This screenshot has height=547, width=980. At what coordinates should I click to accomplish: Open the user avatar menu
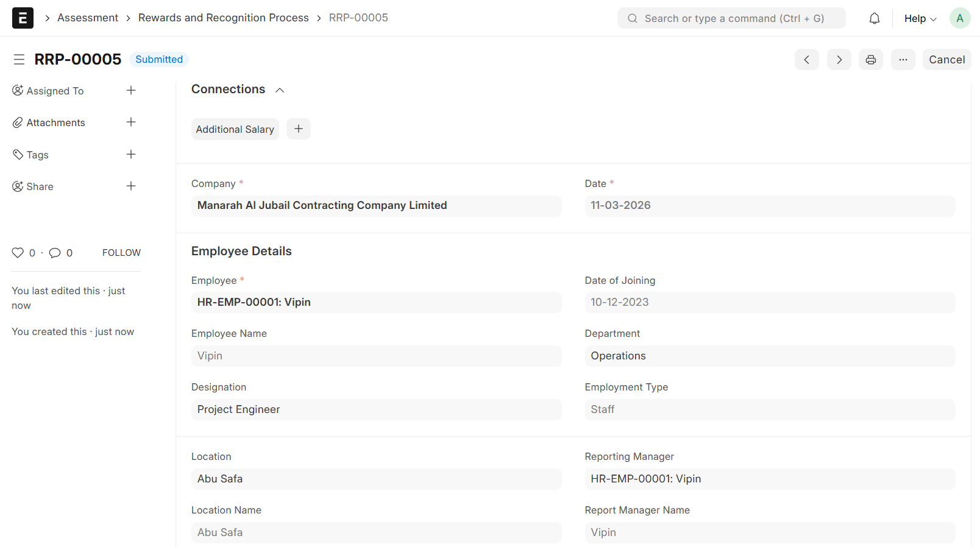[x=959, y=18]
